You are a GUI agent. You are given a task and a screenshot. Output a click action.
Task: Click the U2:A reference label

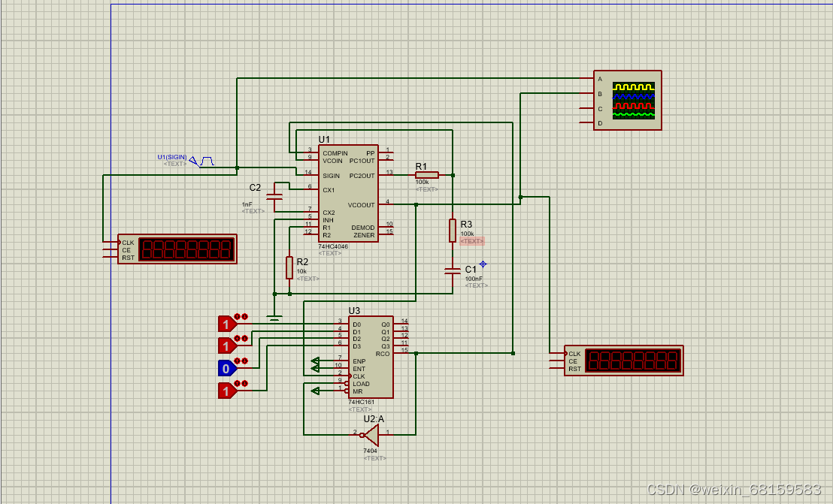[x=374, y=418]
